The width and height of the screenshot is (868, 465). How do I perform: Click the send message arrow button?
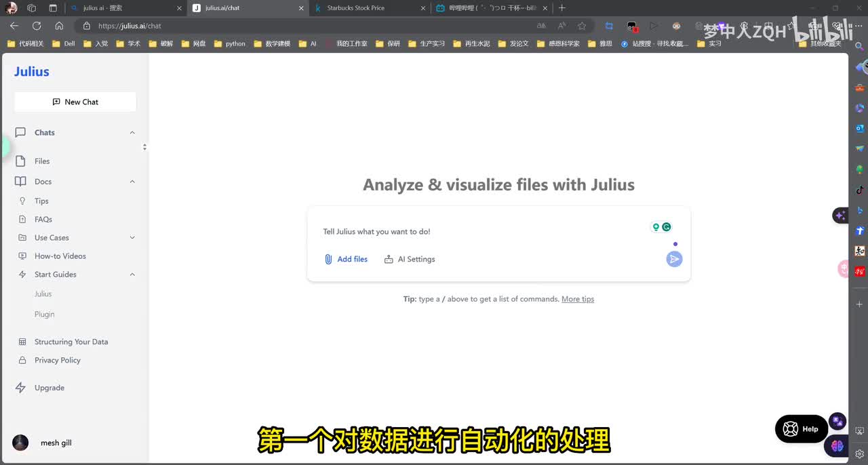coord(673,259)
